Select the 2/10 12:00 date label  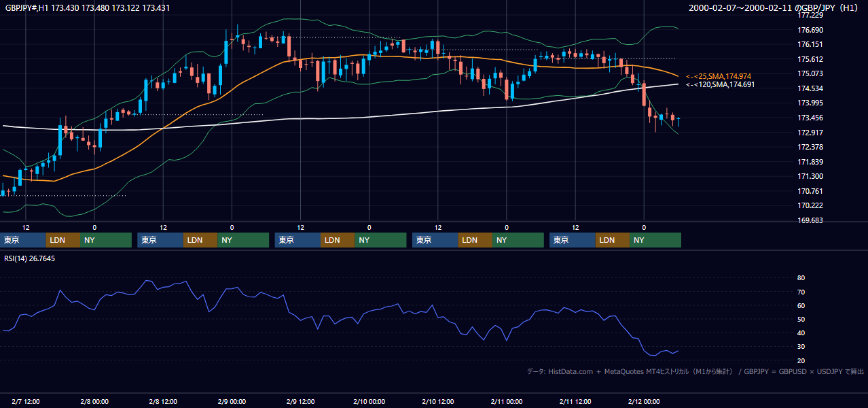(437, 402)
